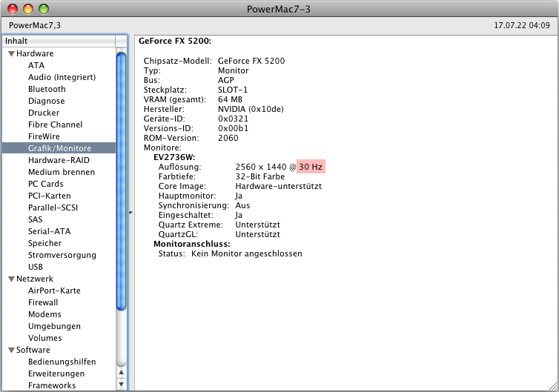Click the Synchronisierung value Aus
The image size is (559, 392).
(242, 205)
